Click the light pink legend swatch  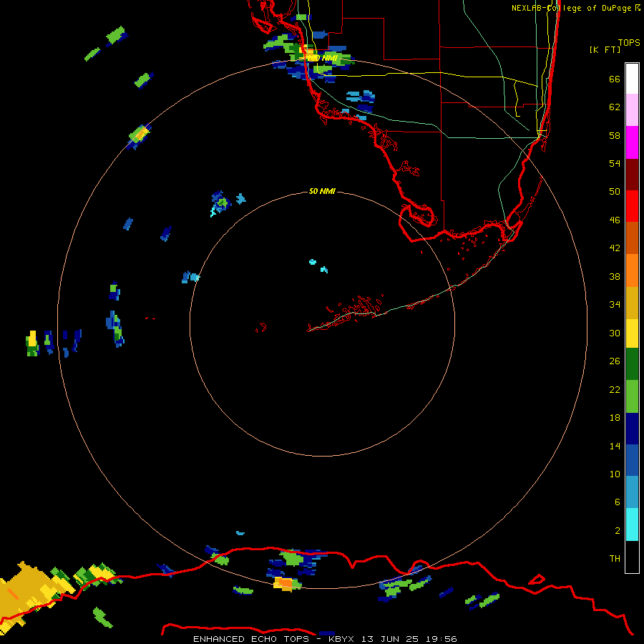click(632, 109)
